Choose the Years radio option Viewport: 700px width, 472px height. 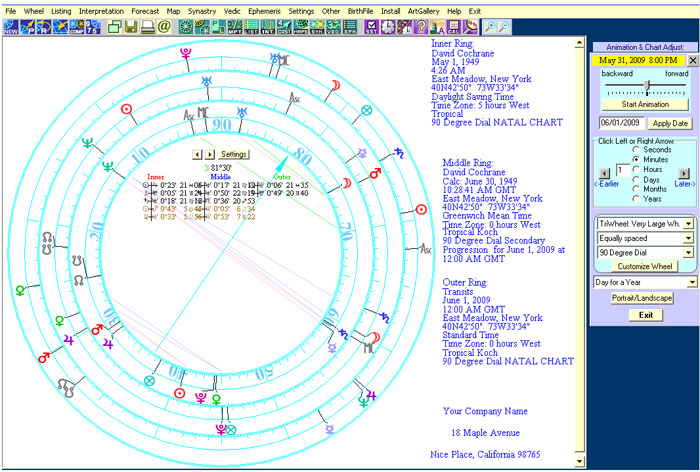click(636, 199)
